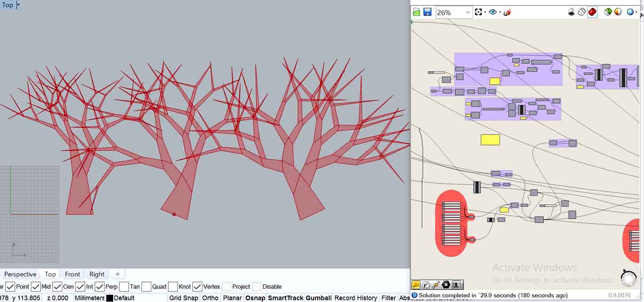
Task: Open the Top viewport title dropdown
Action: coord(18,5)
